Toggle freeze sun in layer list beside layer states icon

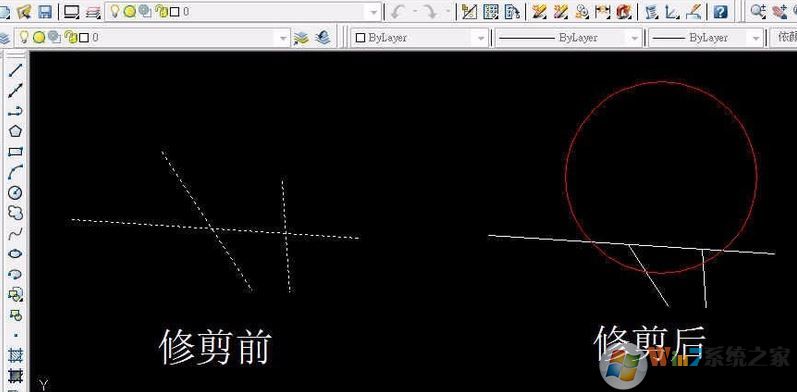click(x=130, y=12)
